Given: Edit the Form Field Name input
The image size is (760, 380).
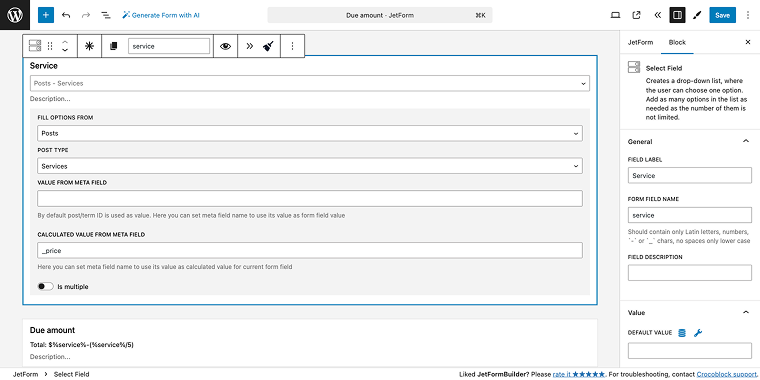Looking at the screenshot, I should click(x=690, y=215).
